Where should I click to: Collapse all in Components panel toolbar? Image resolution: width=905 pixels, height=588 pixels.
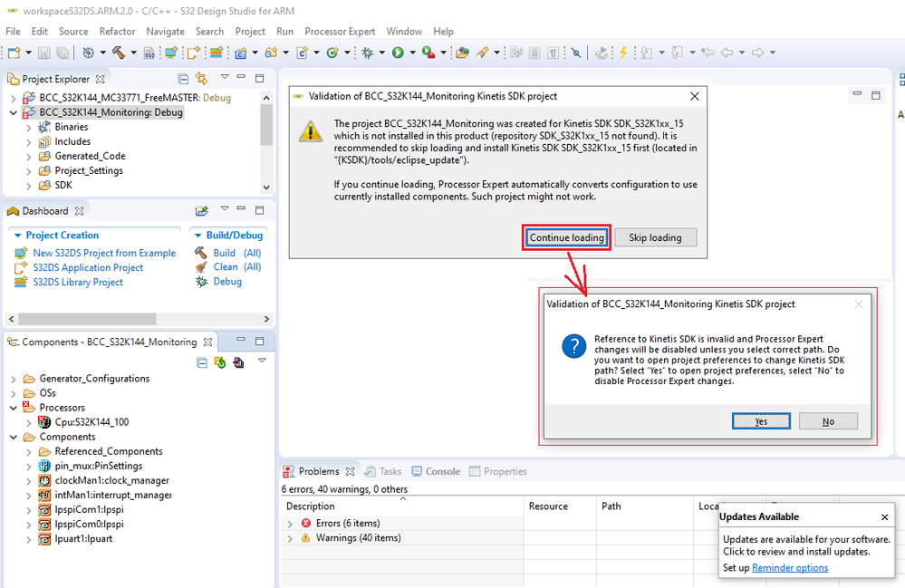click(201, 362)
